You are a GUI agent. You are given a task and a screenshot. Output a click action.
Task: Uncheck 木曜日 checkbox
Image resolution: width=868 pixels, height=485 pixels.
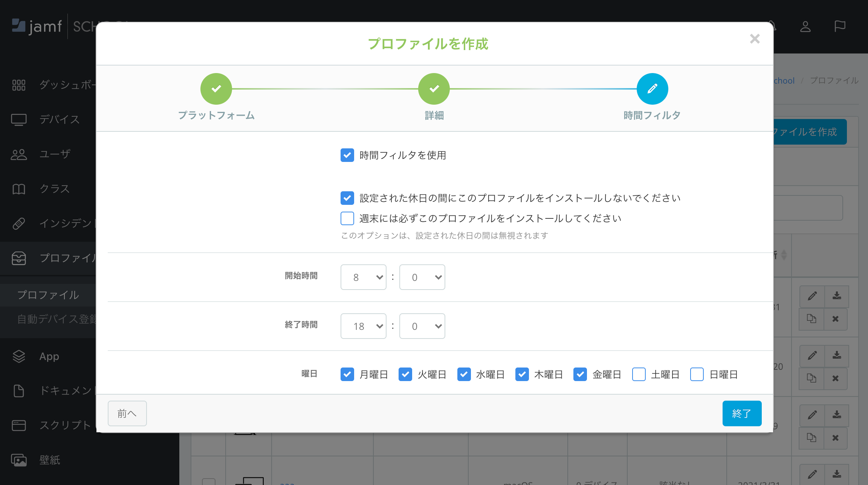click(x=522, y=374)
